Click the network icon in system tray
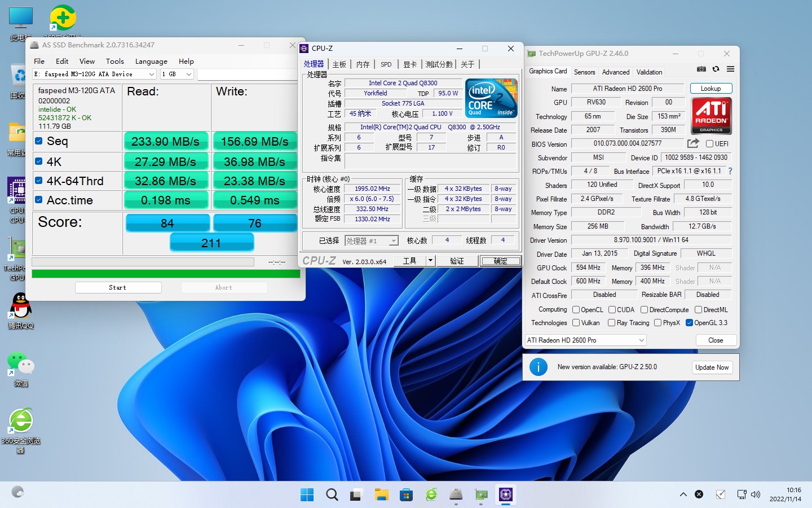Image resolution: width=812 pixels, height=508 pixels. [x=742, y=494]
